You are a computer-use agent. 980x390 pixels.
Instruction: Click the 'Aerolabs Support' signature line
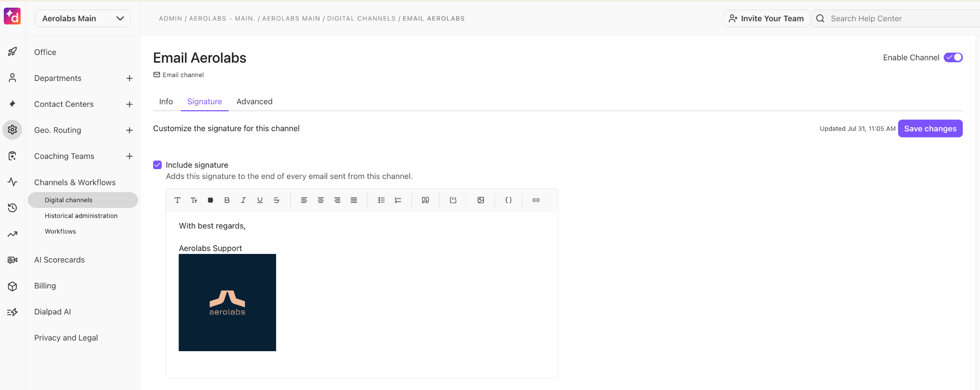[x=211, y=248]
